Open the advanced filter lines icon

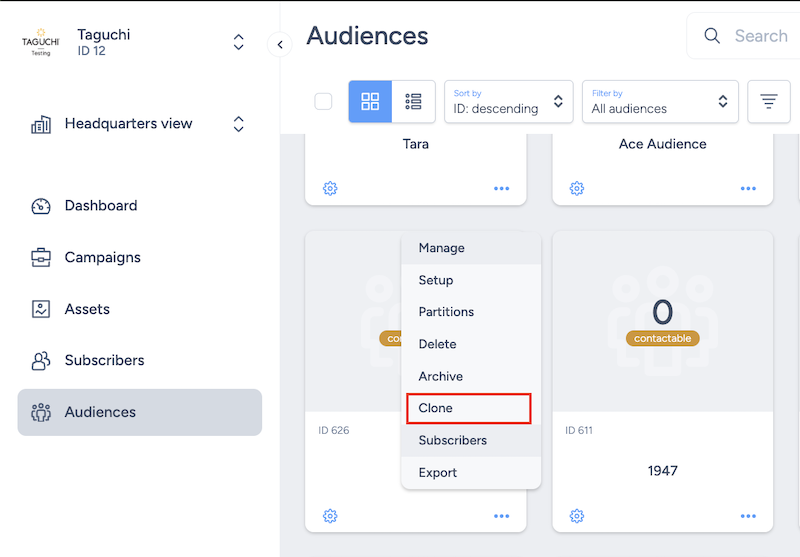click(x=768, y=102)
